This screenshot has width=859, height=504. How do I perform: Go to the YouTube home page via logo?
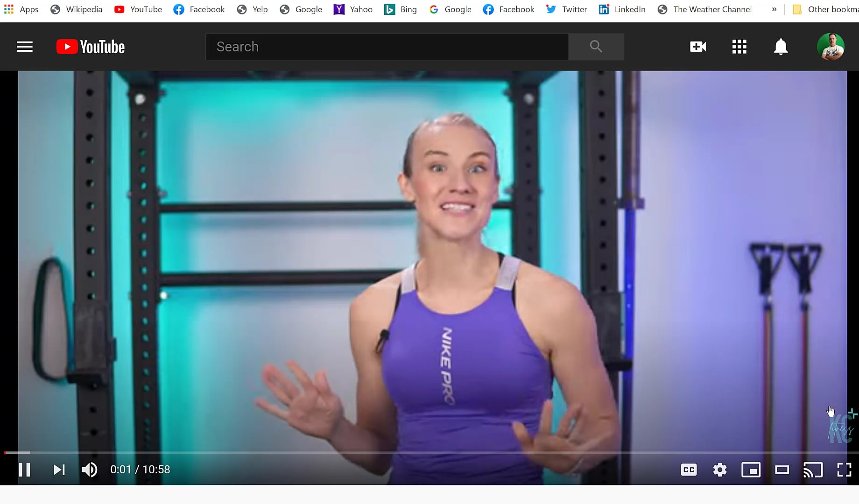(x=90, y=47)
